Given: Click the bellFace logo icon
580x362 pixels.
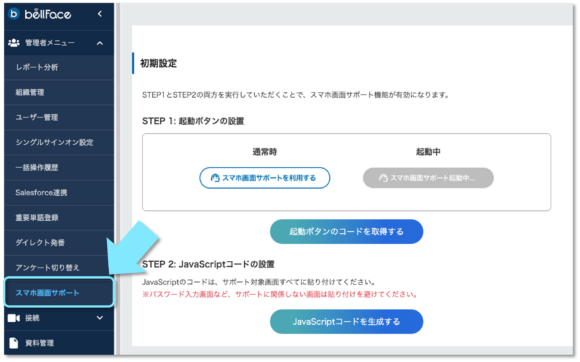Looking at the screenshot, I should (14, 14).
